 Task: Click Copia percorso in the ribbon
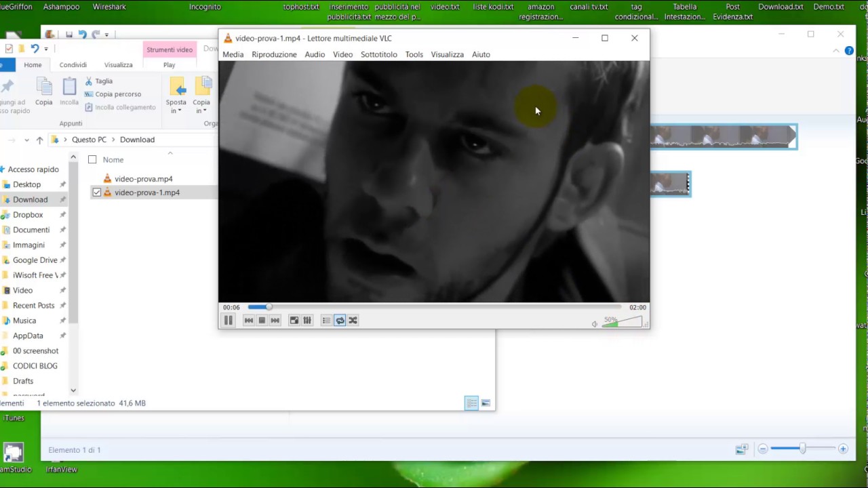click(x=113, y=94)
